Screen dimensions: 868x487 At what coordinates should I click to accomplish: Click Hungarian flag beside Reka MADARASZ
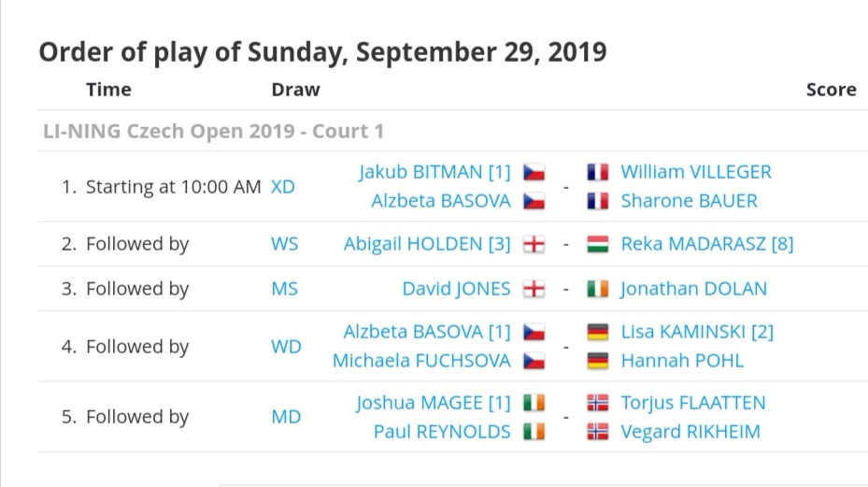tap(598, 244)
